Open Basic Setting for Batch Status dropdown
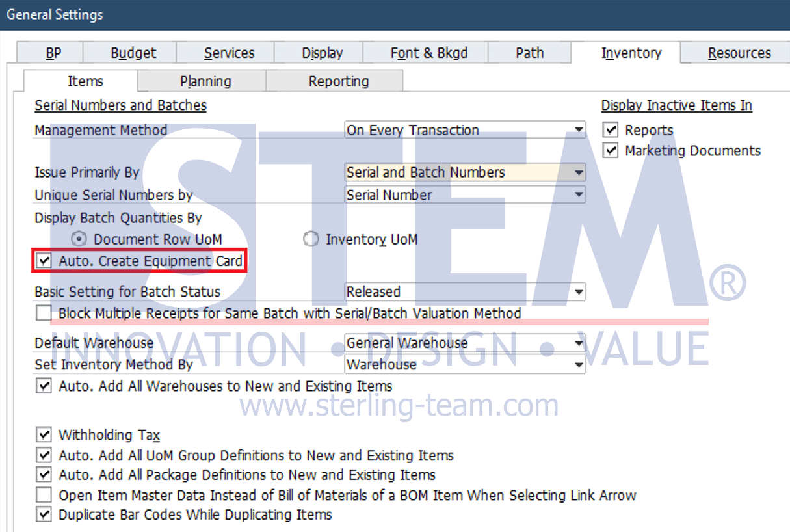 pos(579,292)
